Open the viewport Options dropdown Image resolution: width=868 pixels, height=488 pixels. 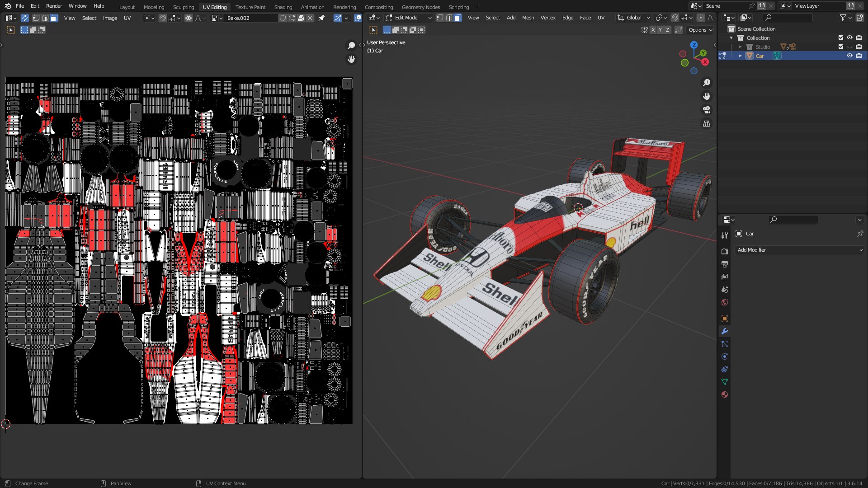coord(700,30)
